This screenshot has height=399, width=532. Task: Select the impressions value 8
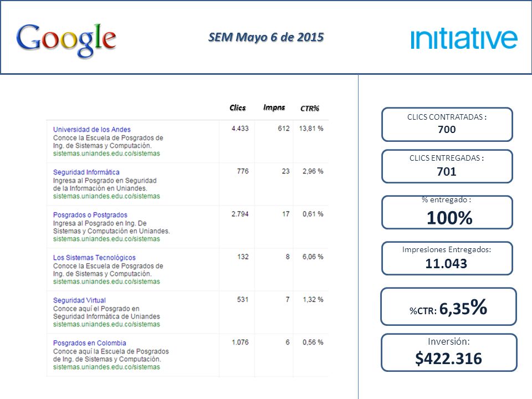click(x=288, y=257)
